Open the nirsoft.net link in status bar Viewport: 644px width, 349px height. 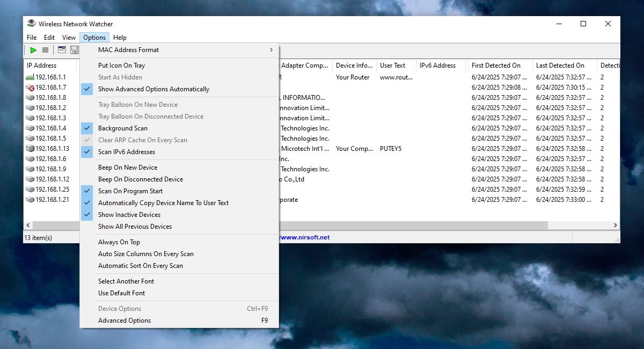pyautogui.click(x=305, y=237)
